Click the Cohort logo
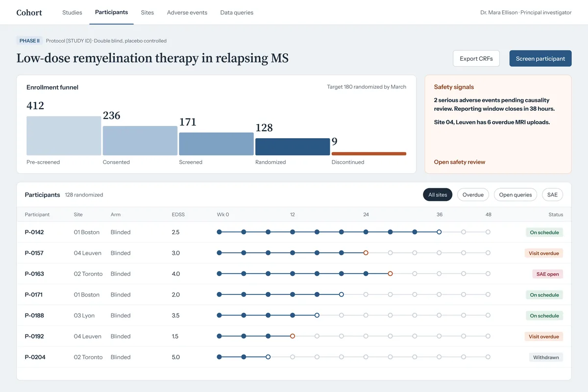 pos(29,12)
